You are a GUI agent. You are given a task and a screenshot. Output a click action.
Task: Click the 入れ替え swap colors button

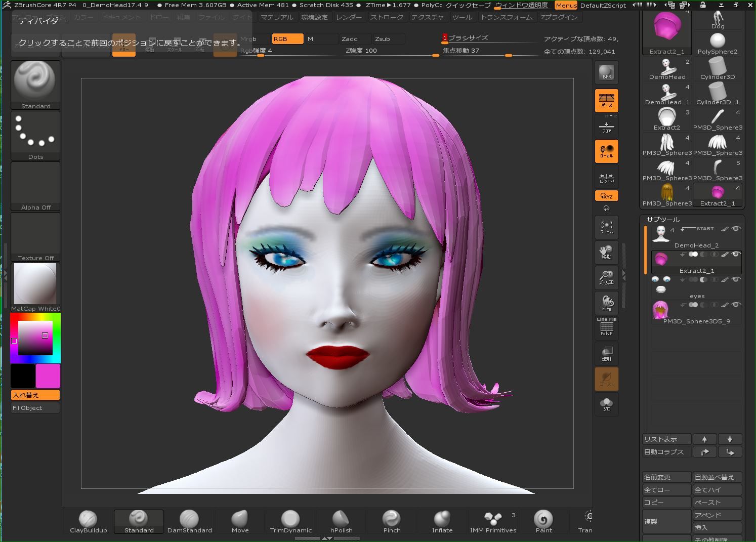(x=35, y=395)
